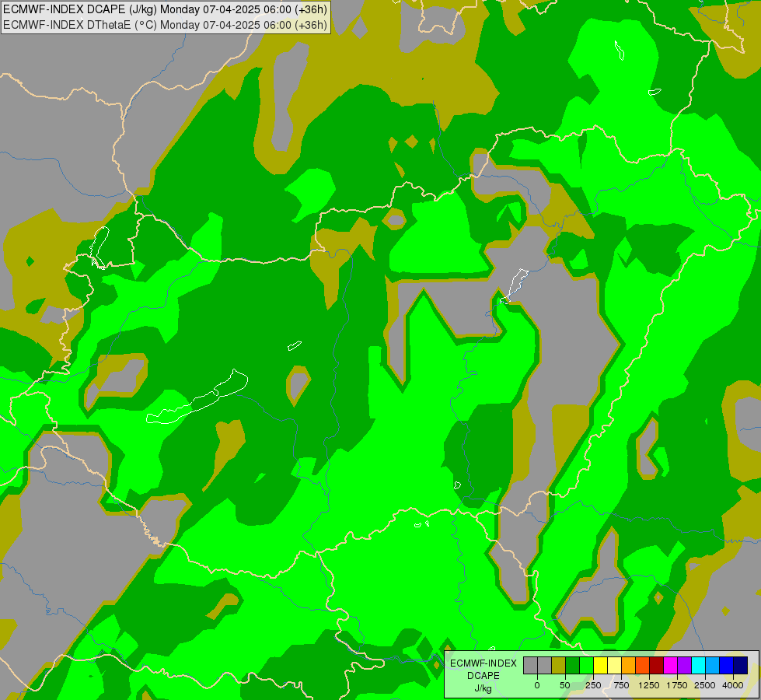Click the legend value 250
Viewport: 761px width, 700px height.
point(593,685)
